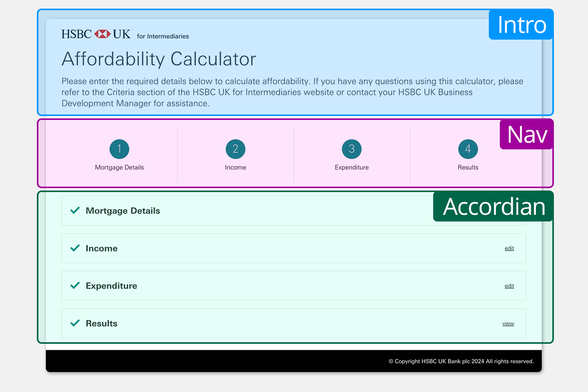
Task: Click the 'Please enter the required details' paragraph
Action: click(x=292, y=92)
